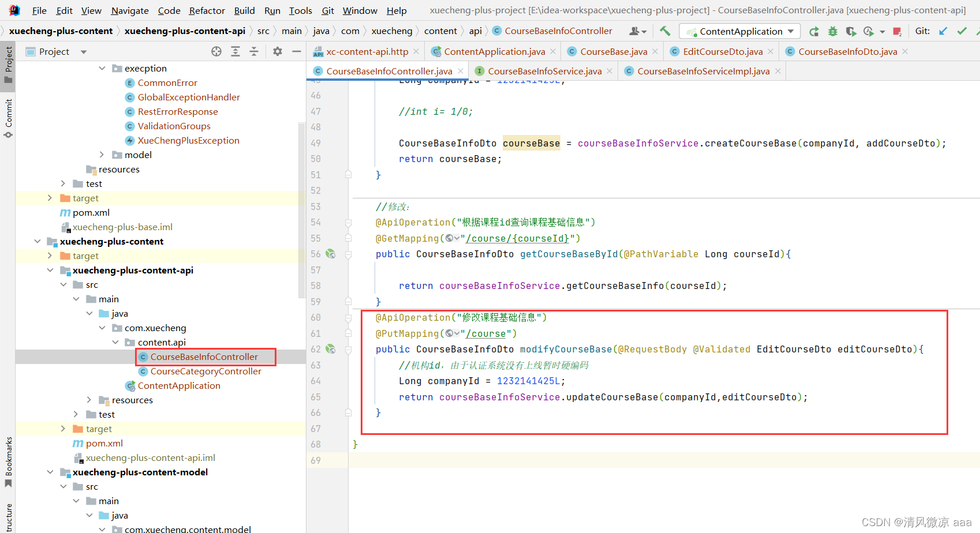Open the Git menu
The image size is (980, 533).
click(328, 10)
